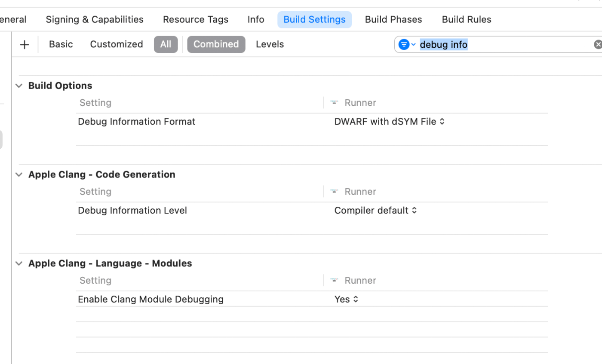602x364 pixels.
Task: Switch to Levels view mode
Action: tap(270, 44)
